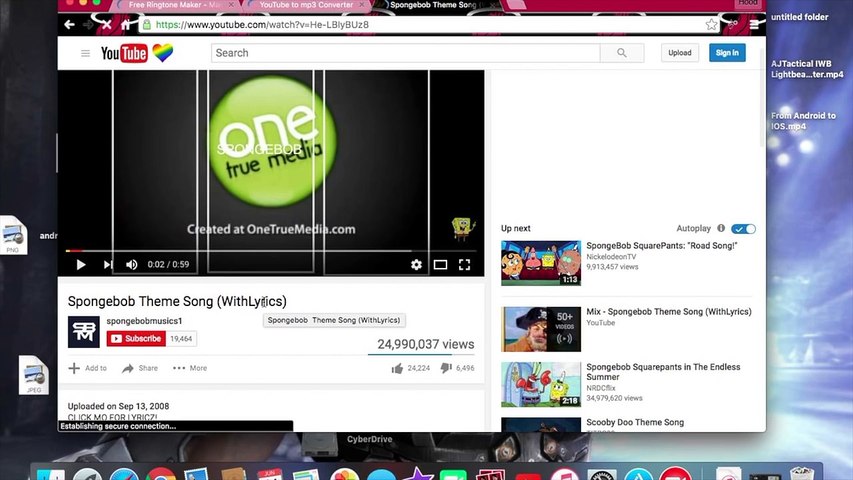Open spongebobmusics1 channel name link

(x=144, y=321)
